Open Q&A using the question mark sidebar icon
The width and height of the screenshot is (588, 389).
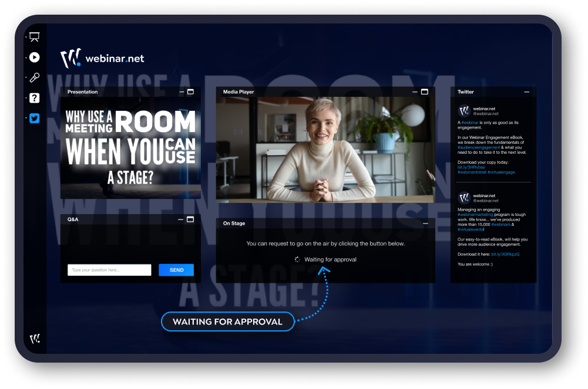click(x=35, y=98)
